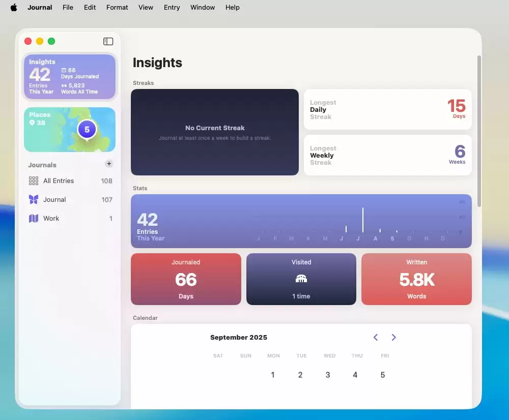Click the Longest Daily Streak card

[x=387, y=109]
